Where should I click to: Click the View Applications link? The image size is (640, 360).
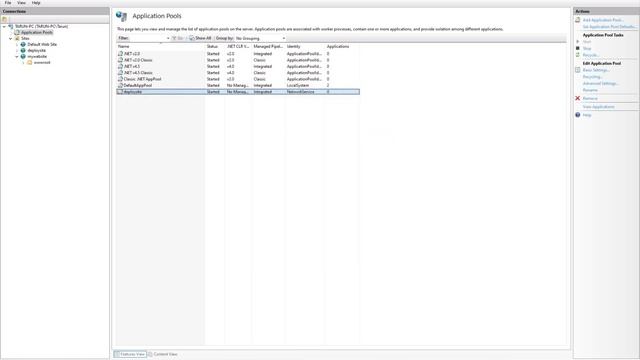click(x=598, y=107)
